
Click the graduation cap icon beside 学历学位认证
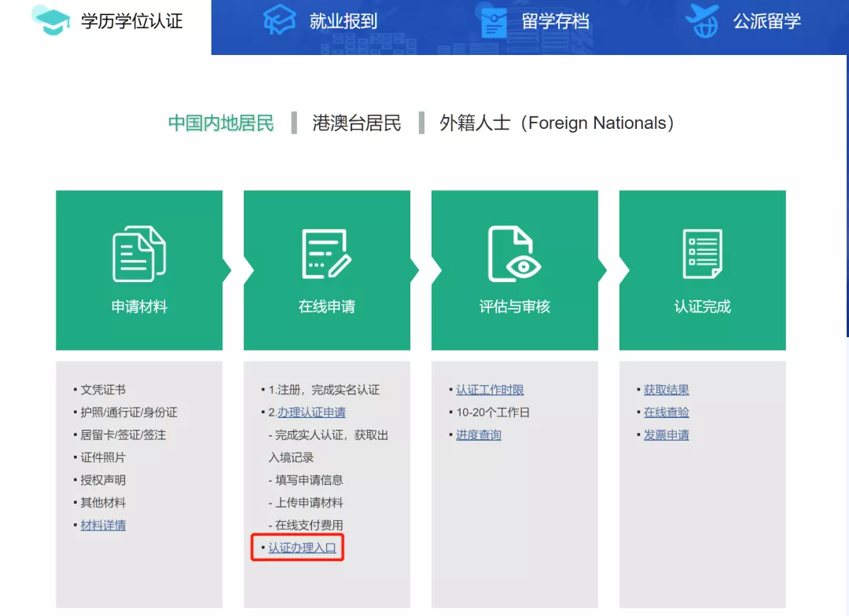(48, 22)
